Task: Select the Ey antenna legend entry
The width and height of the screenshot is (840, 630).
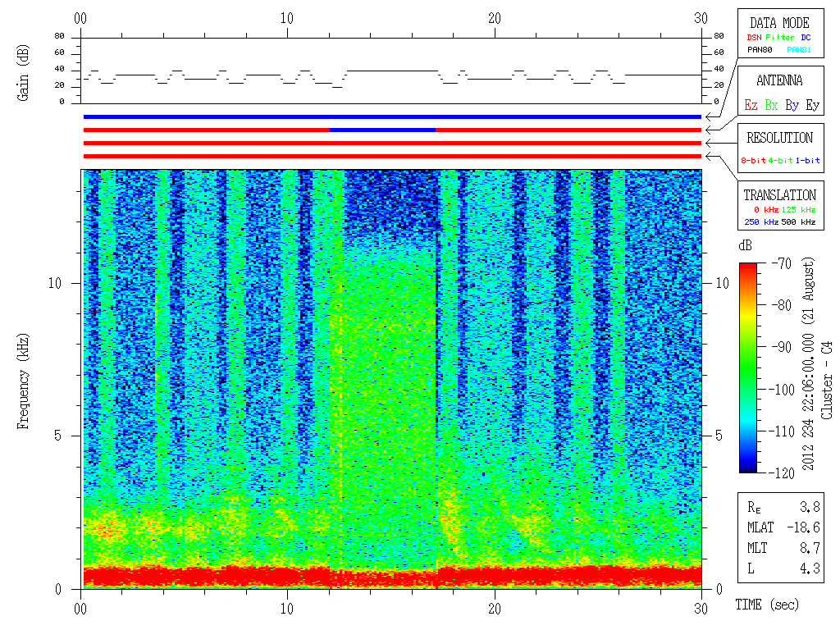Action: [x=812, y=106]
